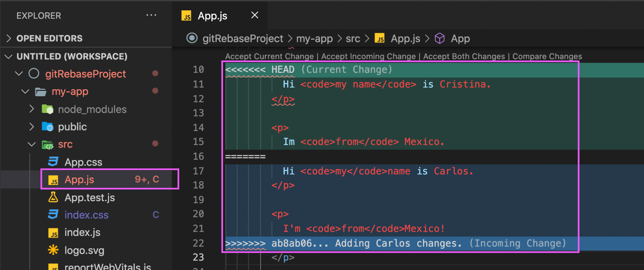Click the C conflict badge on index.css
Screen dimensions: 644x270
point(156,215)
